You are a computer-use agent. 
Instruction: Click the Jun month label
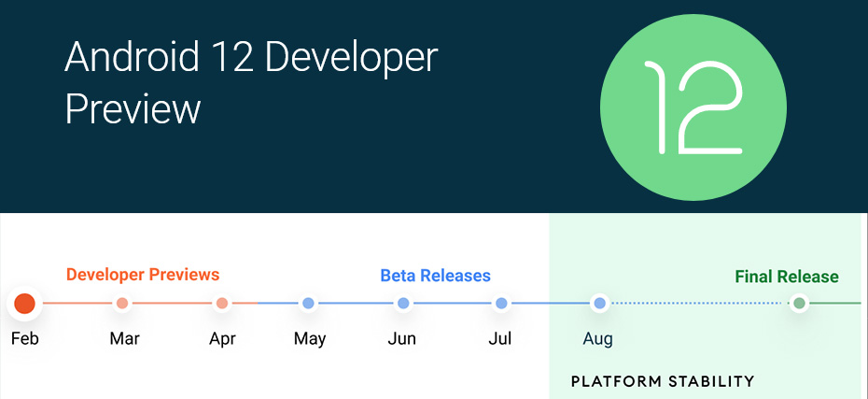(x=402, y=338)
